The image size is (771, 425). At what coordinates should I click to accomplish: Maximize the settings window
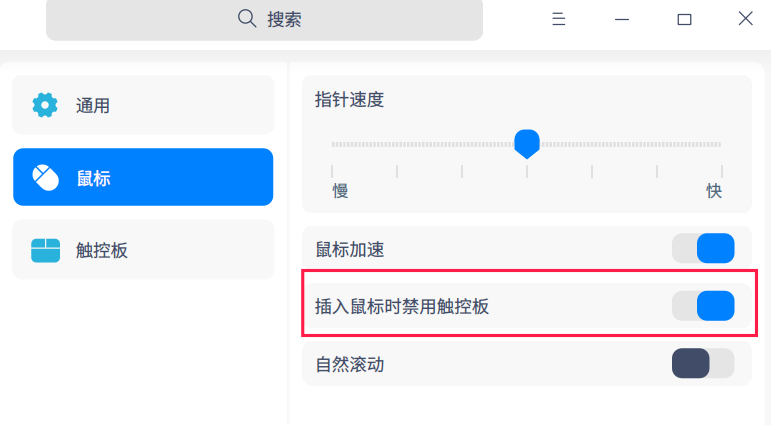pos(684,19)
